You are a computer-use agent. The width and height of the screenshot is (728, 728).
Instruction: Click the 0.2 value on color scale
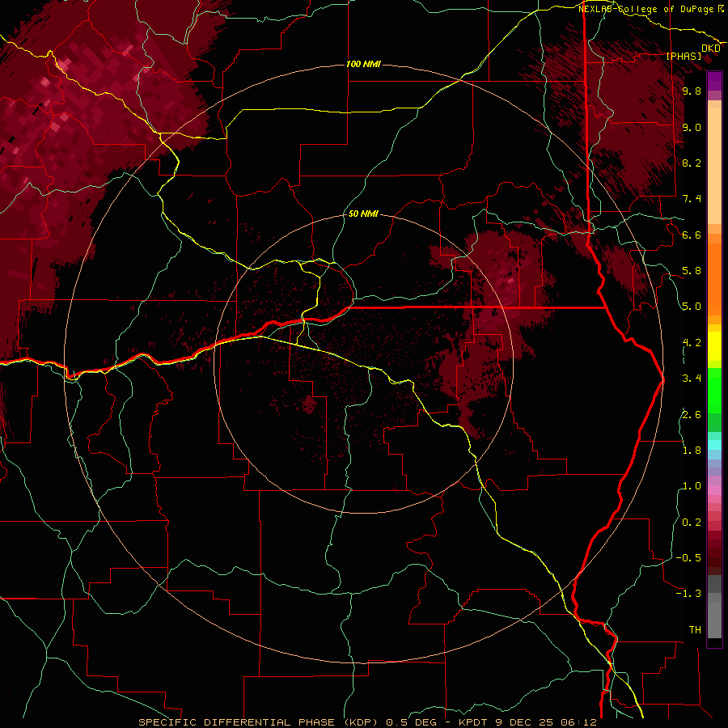tap(692, 523)
